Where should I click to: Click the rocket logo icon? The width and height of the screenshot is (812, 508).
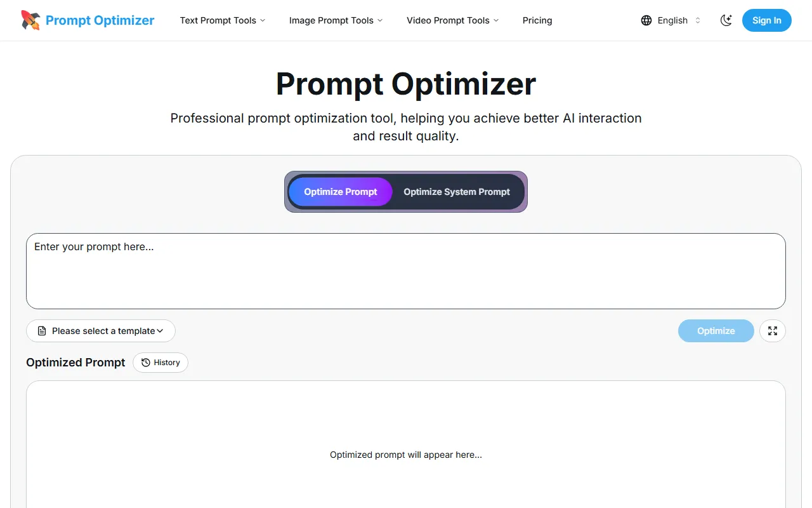[30, 20]
